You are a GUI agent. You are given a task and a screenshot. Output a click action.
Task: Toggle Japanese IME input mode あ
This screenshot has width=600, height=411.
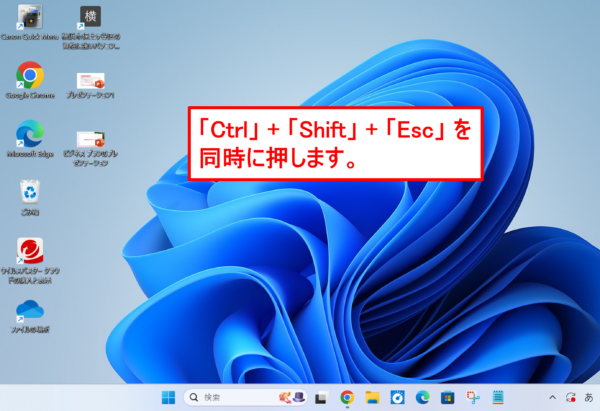[x=589, y=397]
